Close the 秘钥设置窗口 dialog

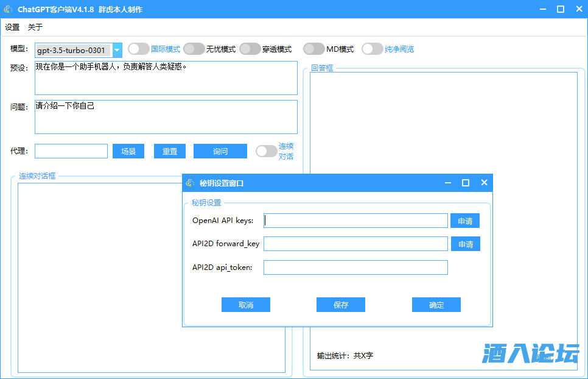(484, 183)
